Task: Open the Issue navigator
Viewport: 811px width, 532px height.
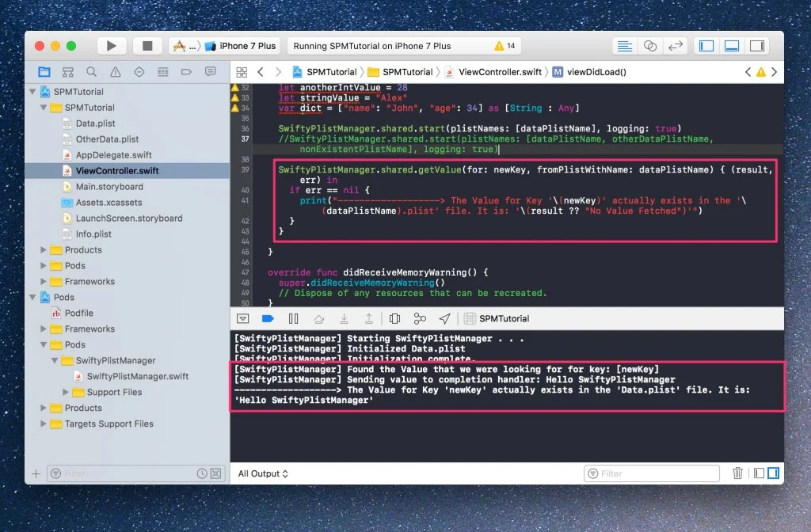Action: [x=116, y=72]
